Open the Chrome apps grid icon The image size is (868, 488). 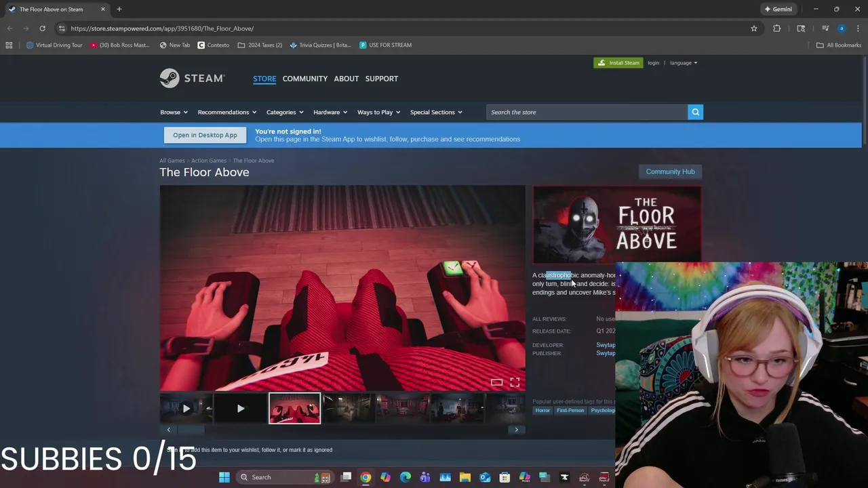[x=9, y=45]
